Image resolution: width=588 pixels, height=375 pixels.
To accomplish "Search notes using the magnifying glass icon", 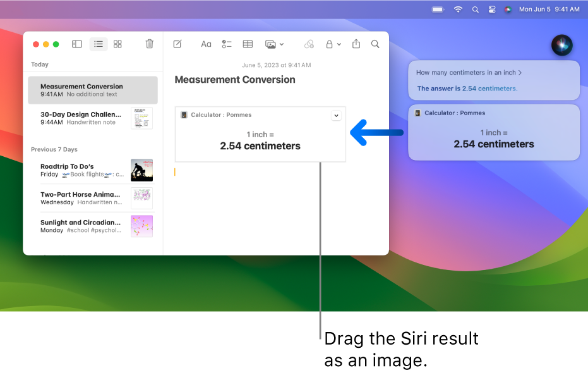I will coord(375,44).
